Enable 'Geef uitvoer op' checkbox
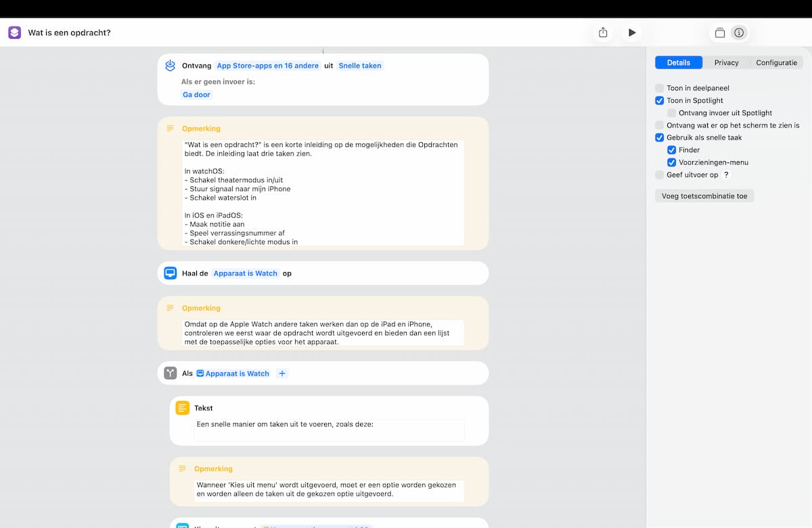Screen dimensions: 812x528 [x=660, y=175]
